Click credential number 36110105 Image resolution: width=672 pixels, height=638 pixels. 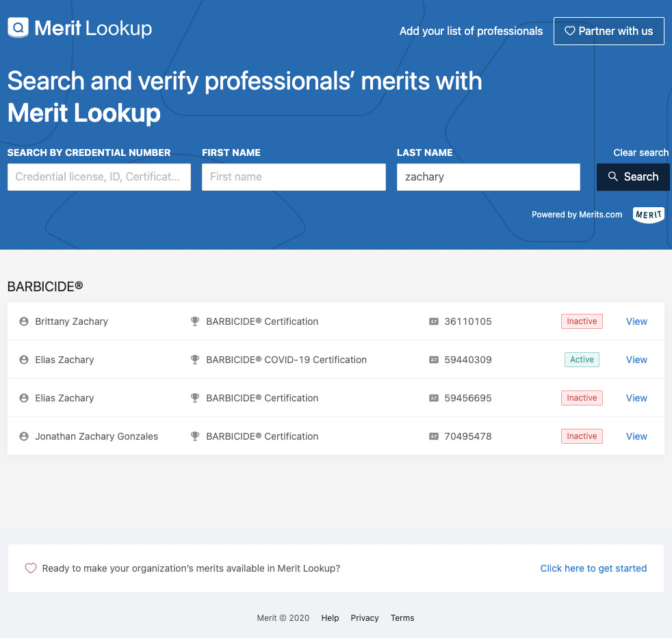click(x=467, y=321)
